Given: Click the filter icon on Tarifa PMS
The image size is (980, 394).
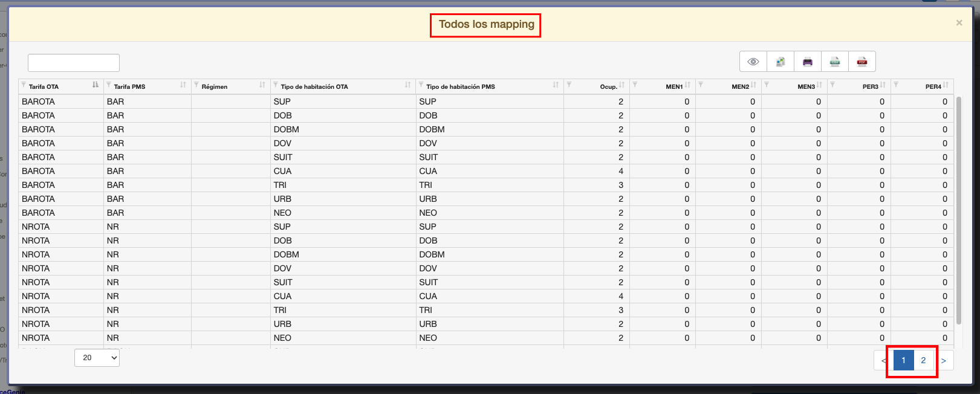Looking at the screenshot, I should tap(109, 85).
